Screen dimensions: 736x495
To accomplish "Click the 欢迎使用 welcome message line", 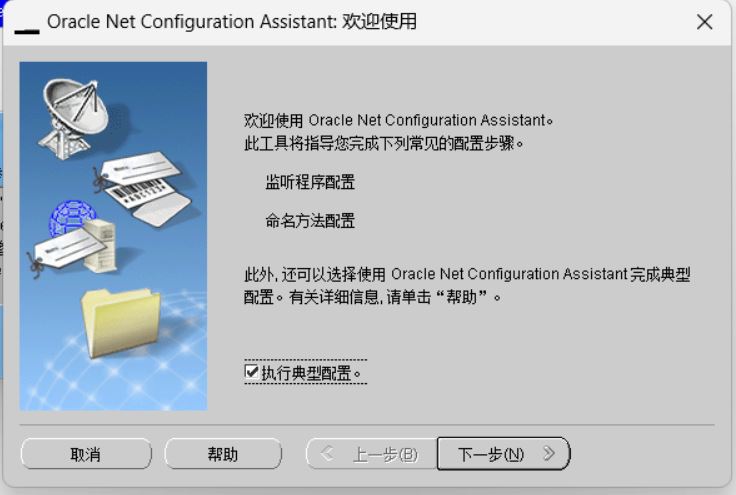I will [x=398, y=121].
